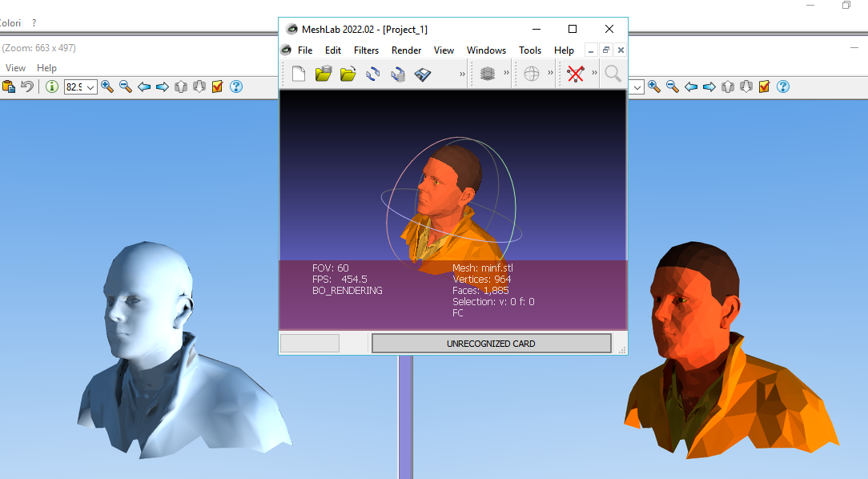The height and width of the screenshot is (479, 868).
Task: Click the clipboard paste icon
Action: click(x=10, y=87)
